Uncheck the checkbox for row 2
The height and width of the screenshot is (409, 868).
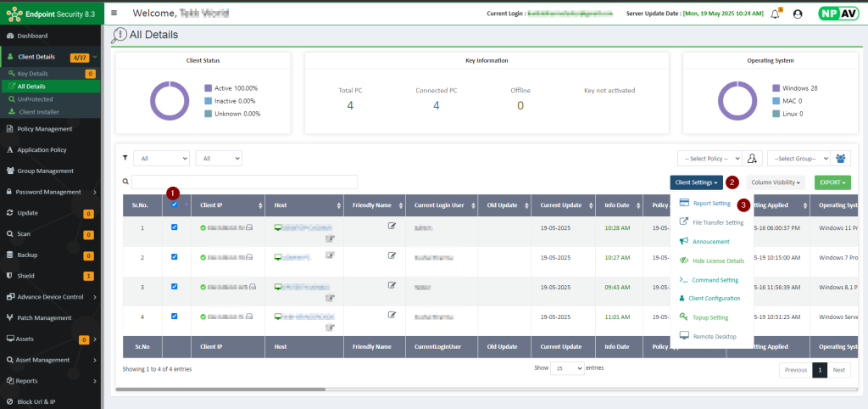[x=175, y=256]
